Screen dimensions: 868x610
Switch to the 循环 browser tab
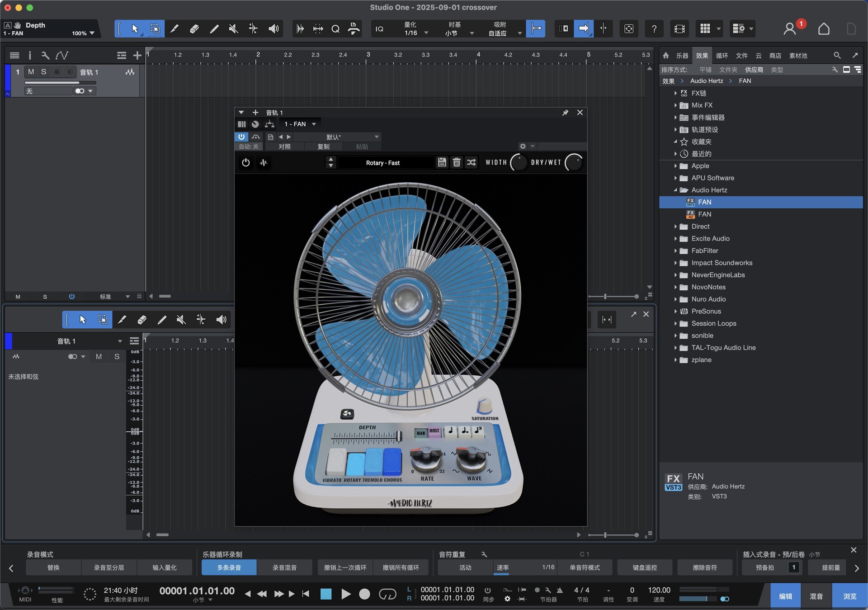tap(722, 56)
